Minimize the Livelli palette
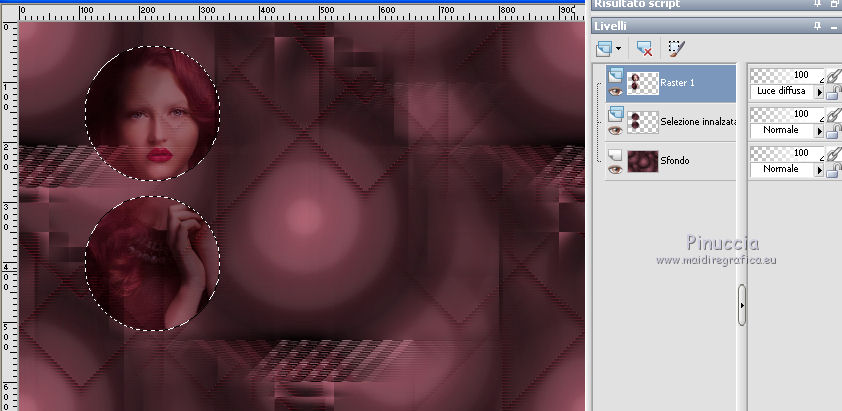 [836, 26]
